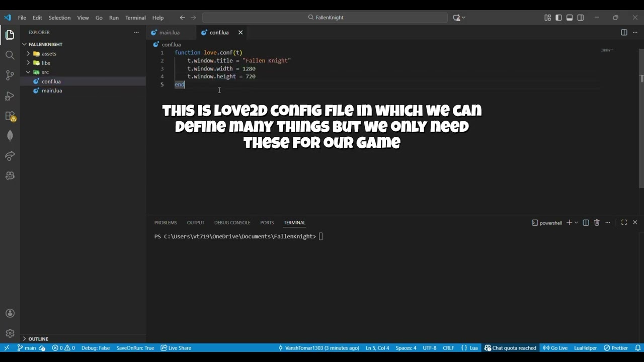Open the Go menu

pos(99,18)
